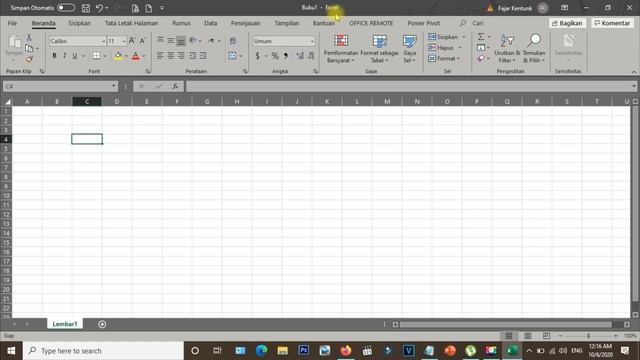
Task: Open Urutkan & Filter menu
Action: [507, 49]
